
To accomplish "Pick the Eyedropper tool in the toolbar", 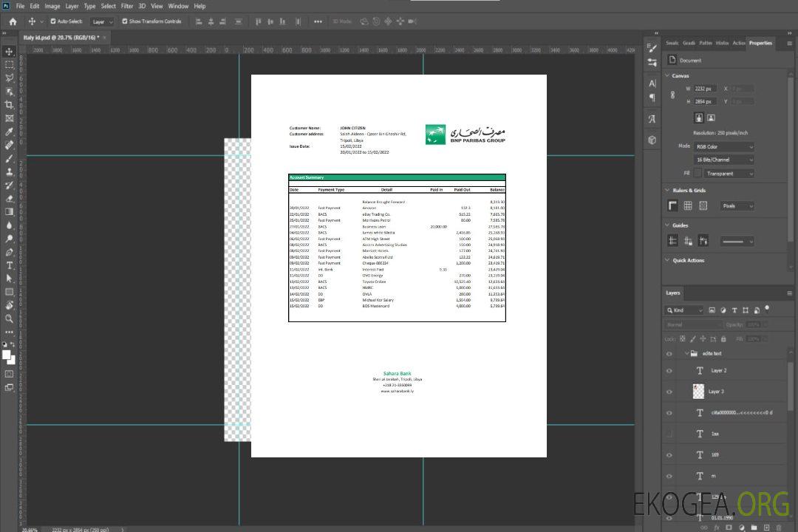I will click(10, 132).
